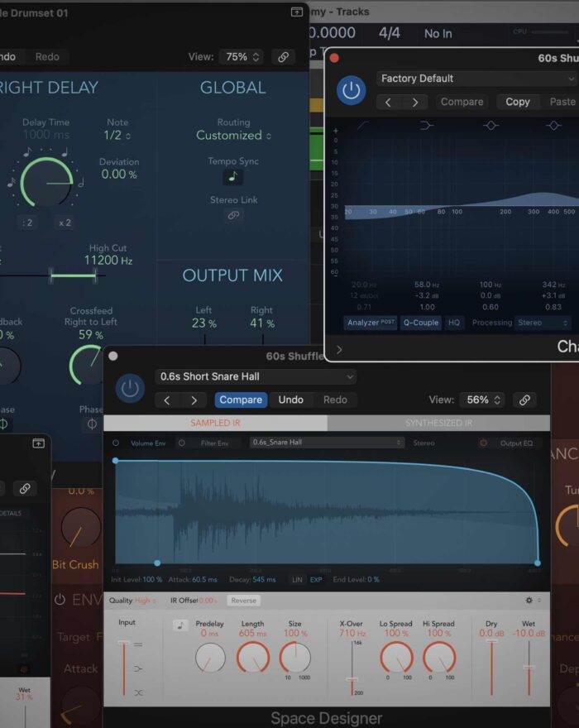Toggle the Space Designer power button
Viewport: 579px width, 728px height.
pyautogui.click(x=130, y=388)
